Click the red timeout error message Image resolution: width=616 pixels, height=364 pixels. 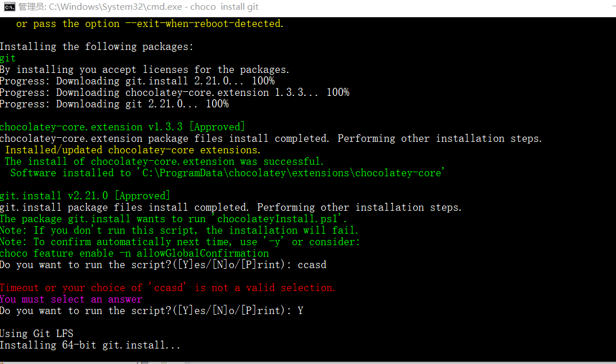click(167, 288)
